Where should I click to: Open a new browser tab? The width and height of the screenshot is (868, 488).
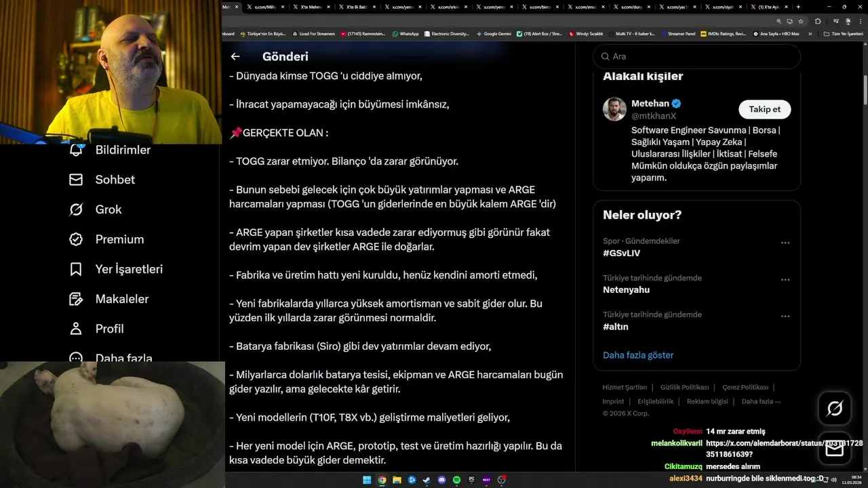point(798,7)
